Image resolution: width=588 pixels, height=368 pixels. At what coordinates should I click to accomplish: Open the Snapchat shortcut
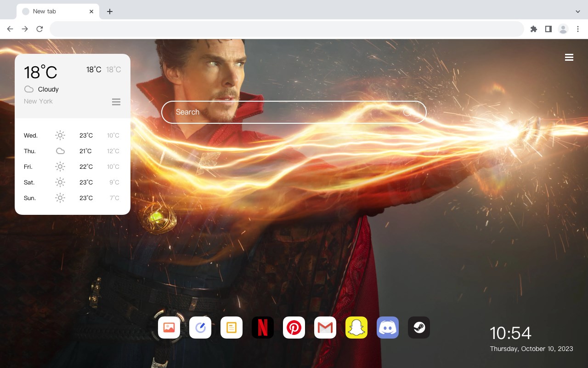click(x=356, y=328)
